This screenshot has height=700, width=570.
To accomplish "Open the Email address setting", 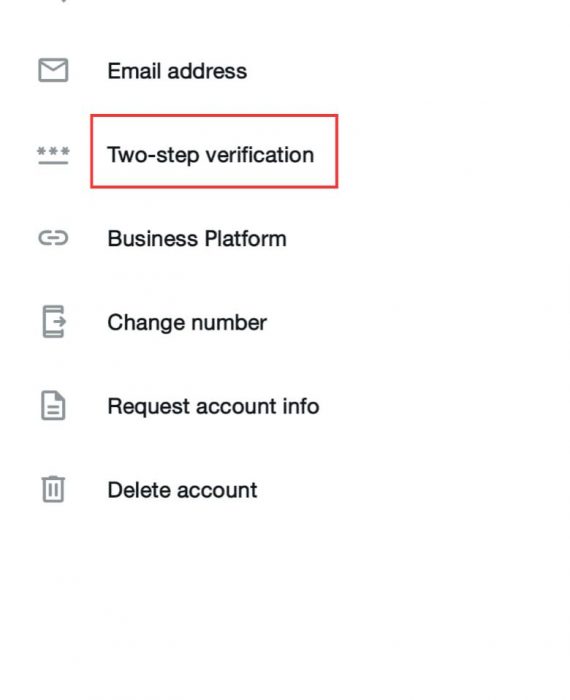I will (285, 71).
